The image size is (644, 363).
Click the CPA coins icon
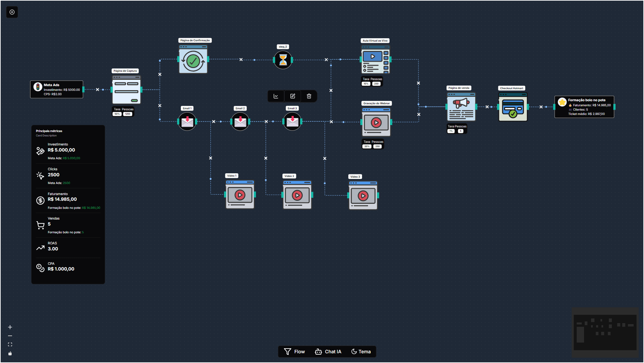(x=40, y=268)
